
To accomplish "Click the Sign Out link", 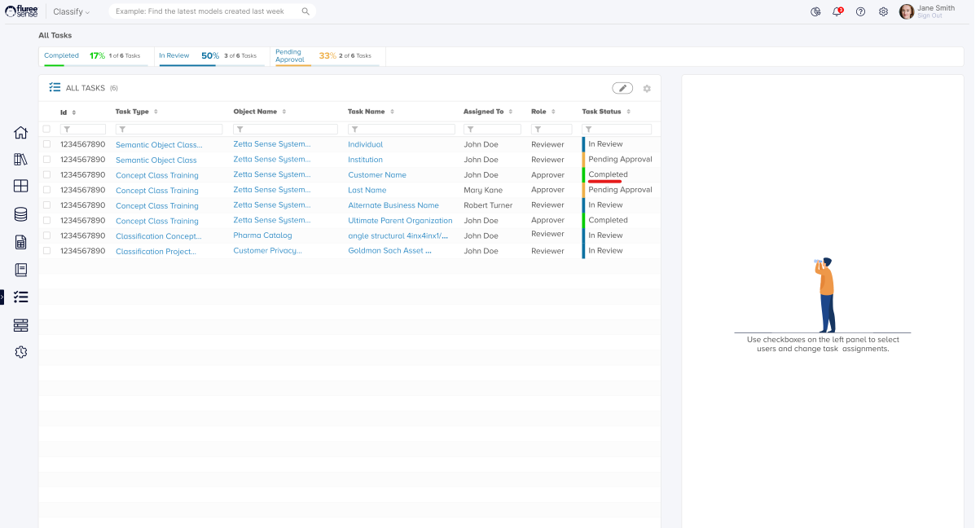I will pyautogui.click(x=929, y=16).
